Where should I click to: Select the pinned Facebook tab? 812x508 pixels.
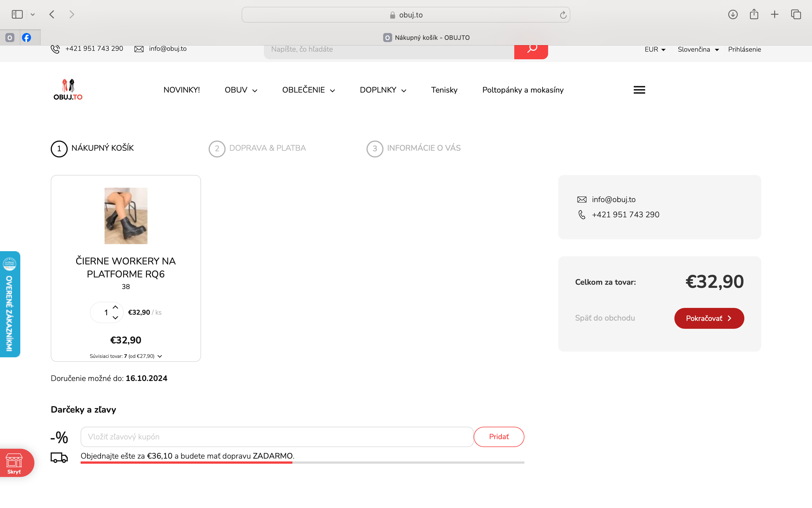coord(27,38)
